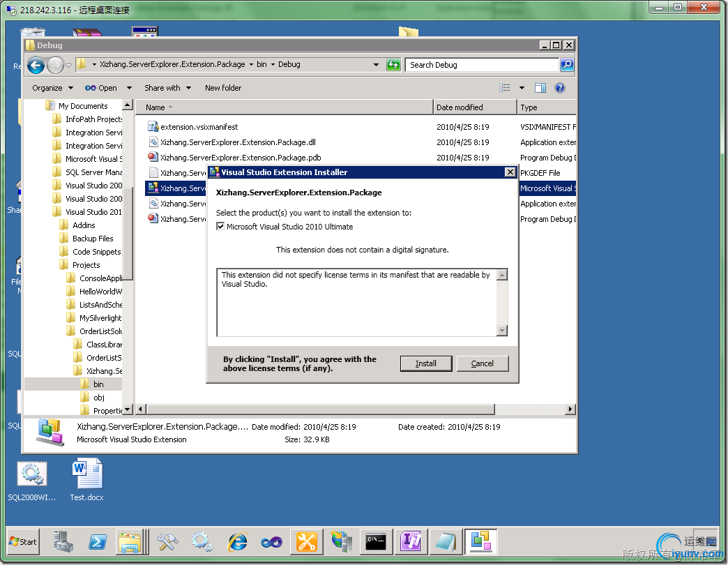Uncheck Microsoft Visual Studio 2010 Ultimate checkbox

(220, 227)
